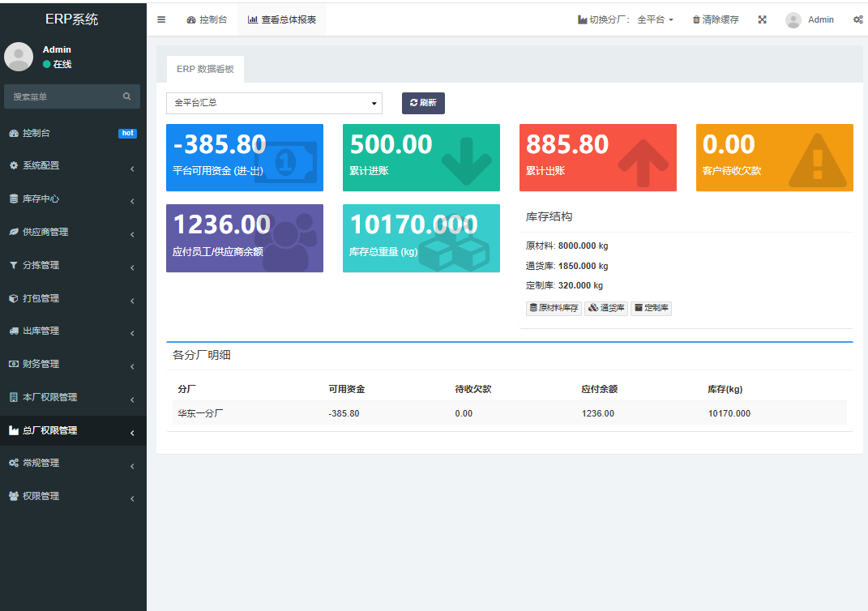This screenshot has width=868, height=611.
Task: Switch to the 控制台 top tab
Action: click(x=207, y=20)
